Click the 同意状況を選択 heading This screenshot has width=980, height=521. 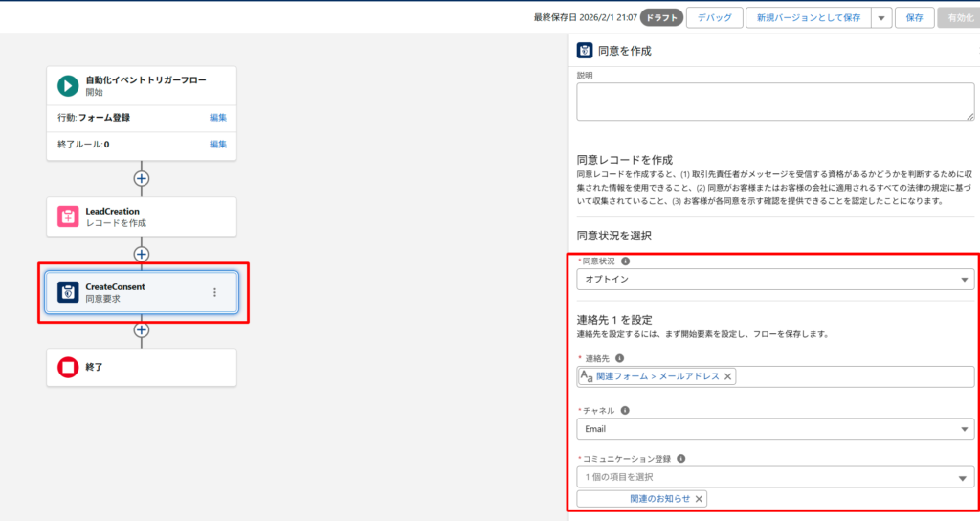click(x=613, y=236)
